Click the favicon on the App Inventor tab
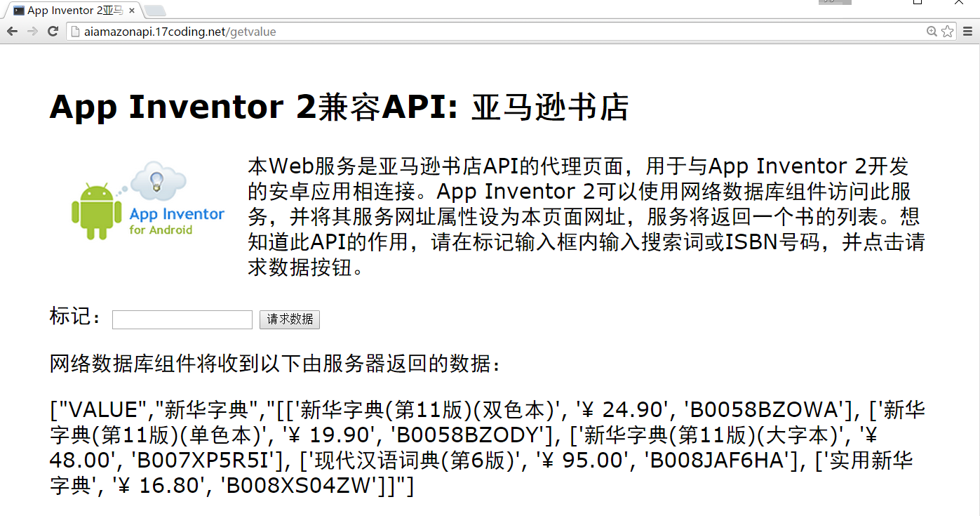 (x=19, y=11)
